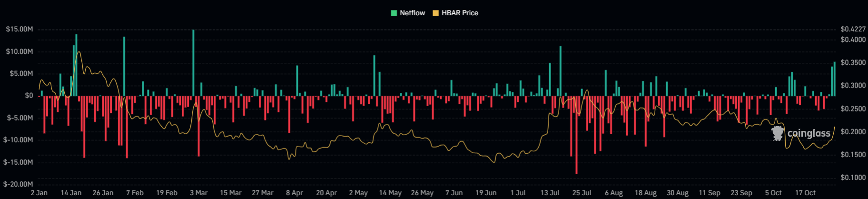Select the tallest green bar near 3 Mar
The image size is (868, 199).
[x=193, y=62]
